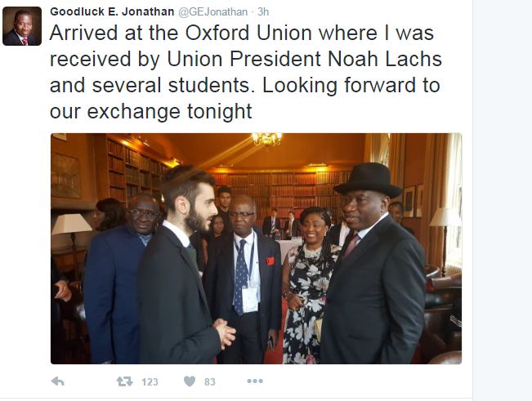Click the grey sidebar beside the tweet
Image resolution: width=532 pixels, height=401 pixels.
503,200
